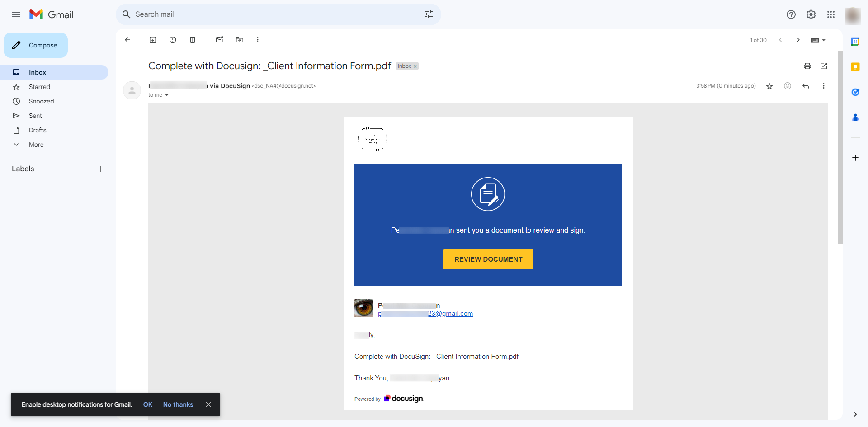This screenshot has height=427, width=868.
Task: Go back to the inbox list
Action: point(127,40)
